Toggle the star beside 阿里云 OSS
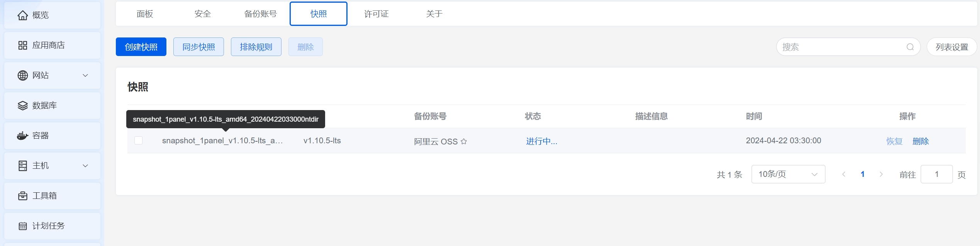Viewport: 980px width, 246px height. (463, 141)
